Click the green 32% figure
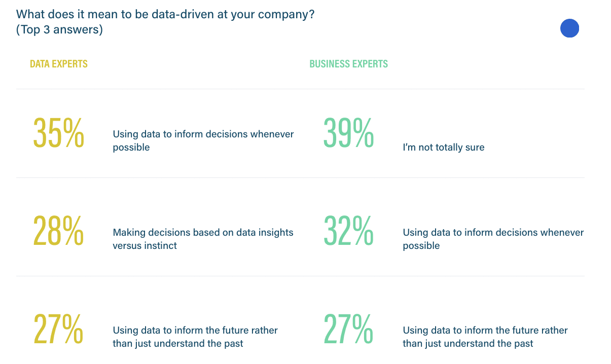611x364 pixels. [348, 231]
